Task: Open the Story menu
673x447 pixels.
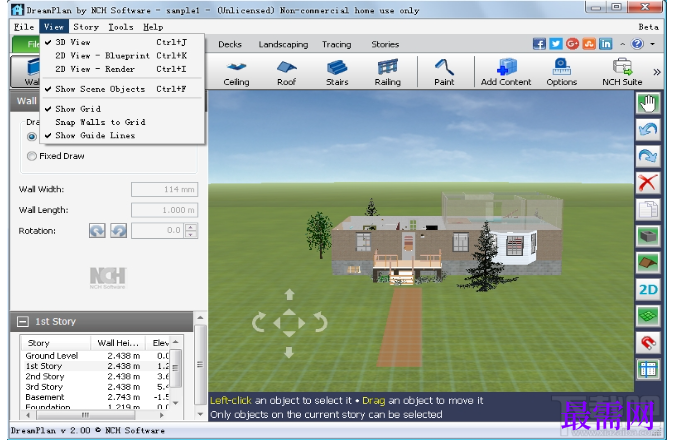Action: [86, 27]
